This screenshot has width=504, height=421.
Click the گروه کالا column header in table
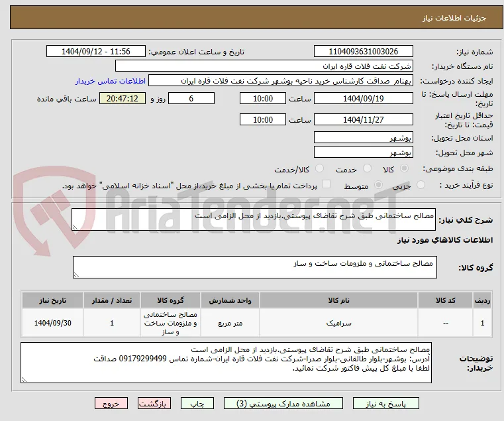tap(171, 300)
